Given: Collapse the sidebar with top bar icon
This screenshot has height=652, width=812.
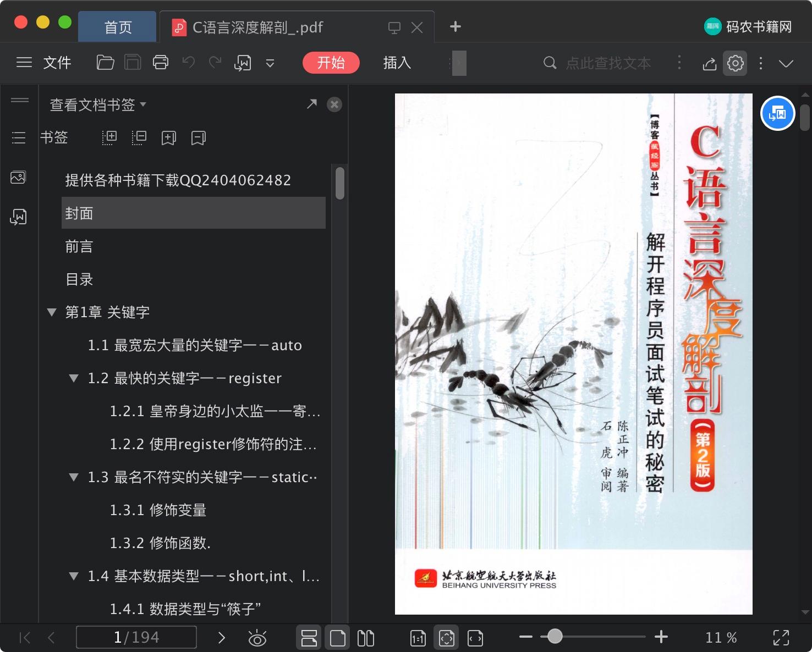Looking at the screenshot, I should pyautogui.click(x=20, y=100).
